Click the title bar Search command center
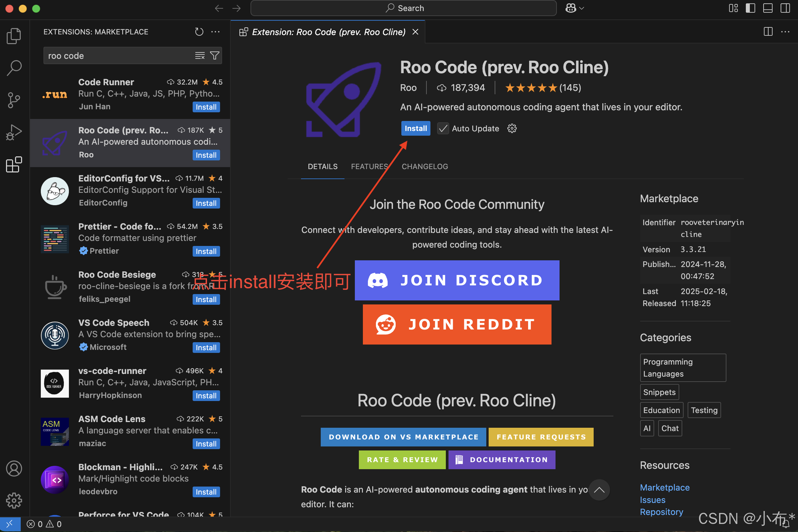798x532 pixels. [x=403, y=8]
